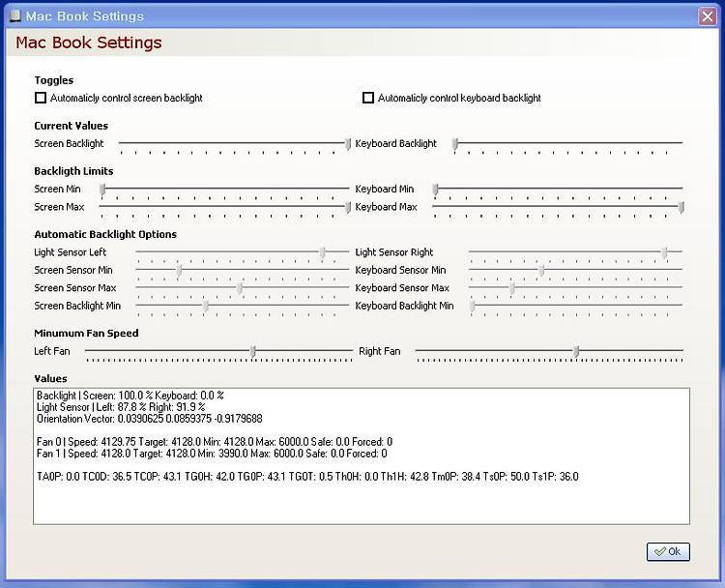The width and height of the screenshot is (725, 588).
Task: Click the 'Values' section heading
Action: point(50,378)
